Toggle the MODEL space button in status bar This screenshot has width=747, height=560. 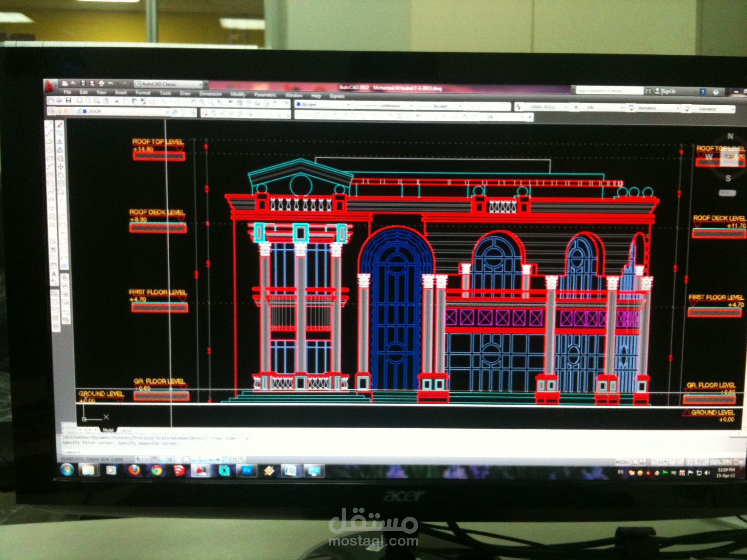pyautogui.click(x=622, y=462)
